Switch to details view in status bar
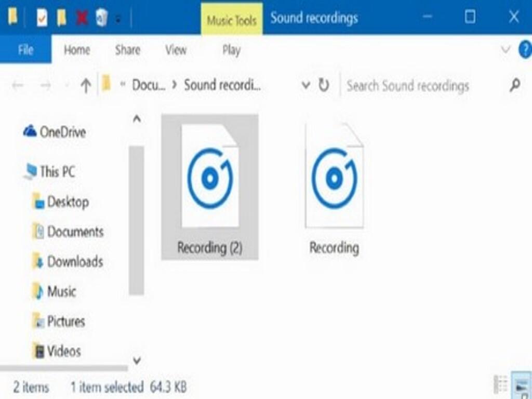Image resolution: width=532 pixels, height=399 pixels. (501, 385)
